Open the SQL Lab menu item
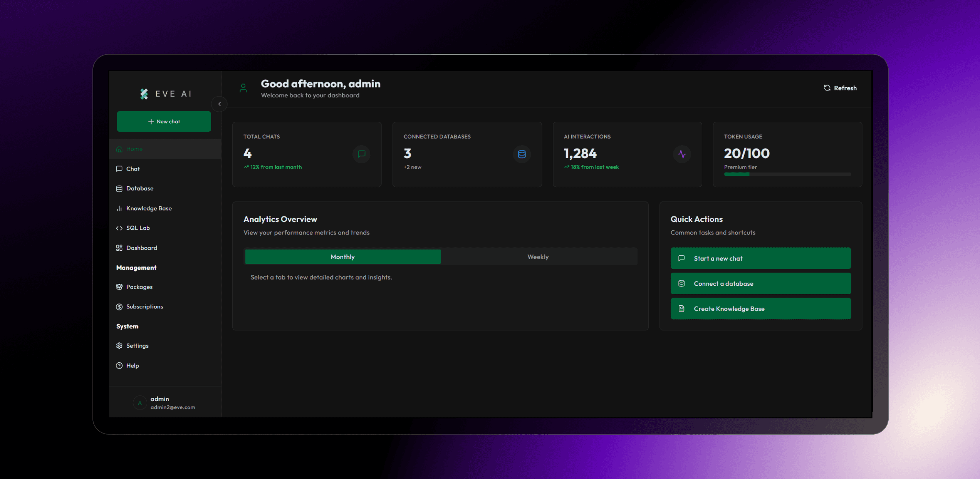 click(138, 228)
